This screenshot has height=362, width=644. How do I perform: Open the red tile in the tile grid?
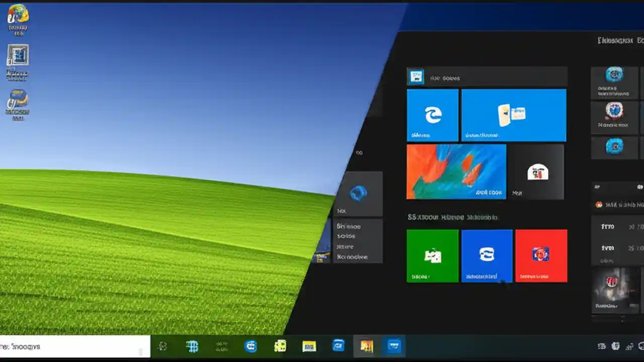(x=541, y=255)
